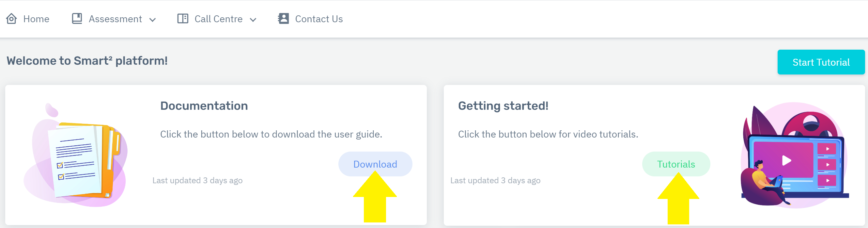868x228 pixels.
Task: Expand the Assessment dropdown chevron
Action: coord(153,20)
